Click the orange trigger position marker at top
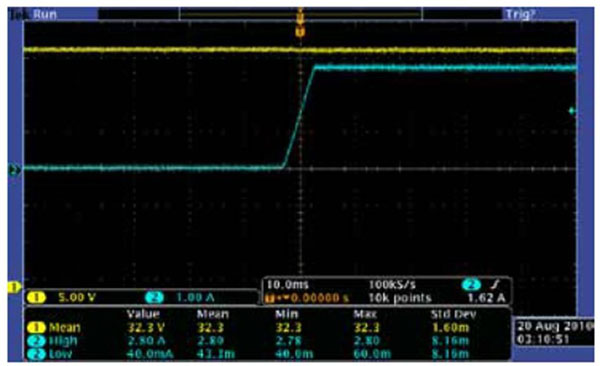 tap(300, 31)
